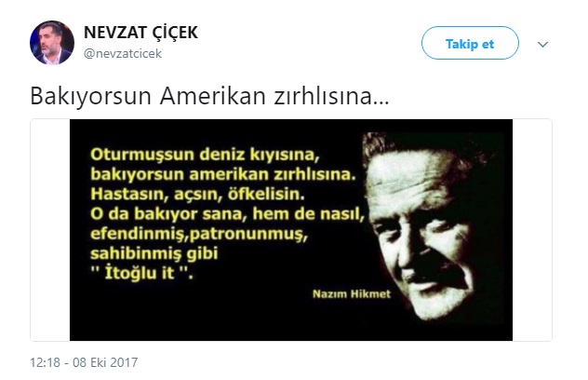Follow the account with Takip et
Viewport: 588px width, 380px height.
[470, 43]
